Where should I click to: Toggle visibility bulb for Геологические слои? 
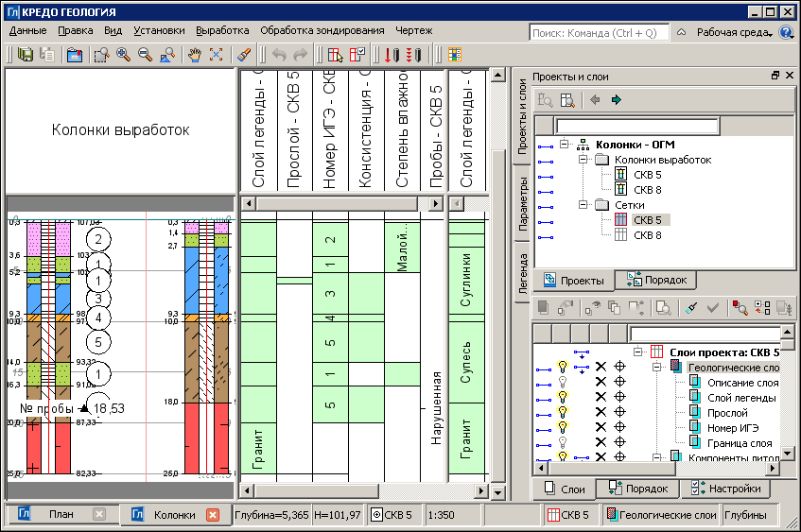563,367
